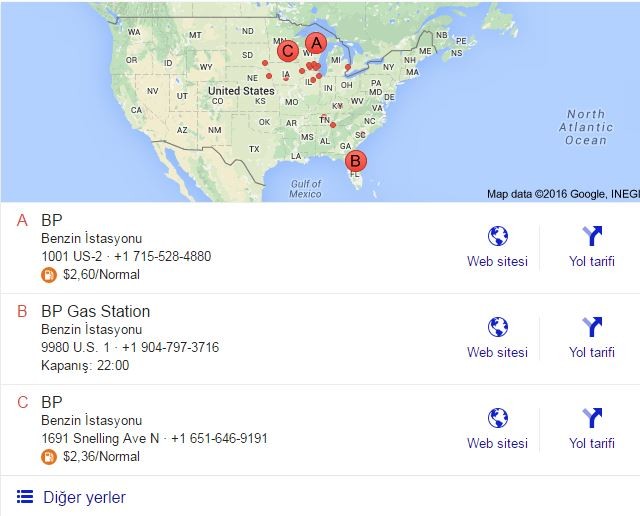Screen dimensions: 640x516
Task: Click map marker B in Florida
Action: pos(356,161)
